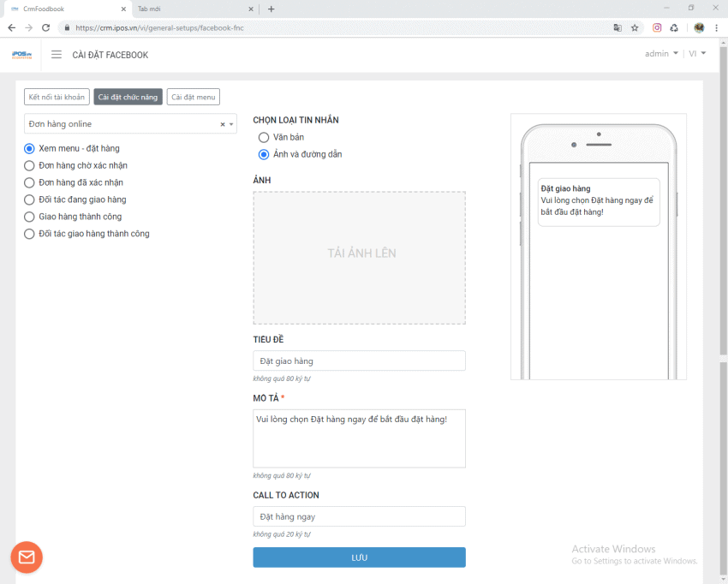
Task: Open the VI language dropdown
Action: [697, 53]
